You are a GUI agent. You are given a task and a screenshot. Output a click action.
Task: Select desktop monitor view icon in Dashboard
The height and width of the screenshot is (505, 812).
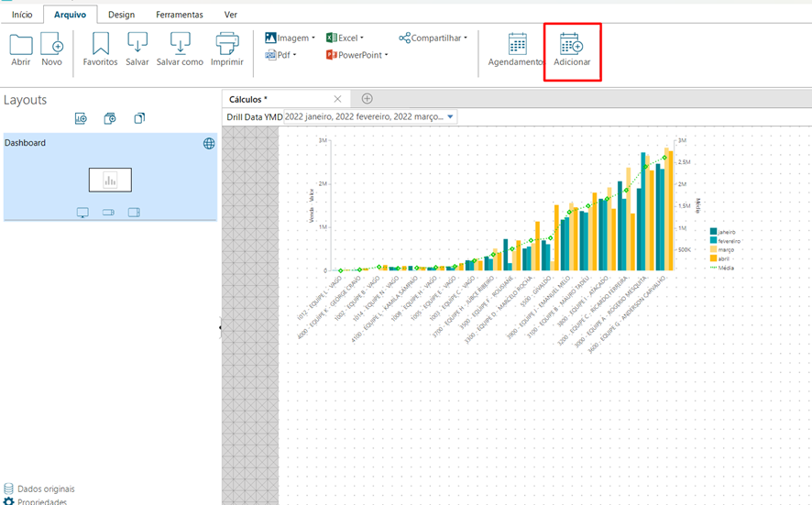[82, 213]
